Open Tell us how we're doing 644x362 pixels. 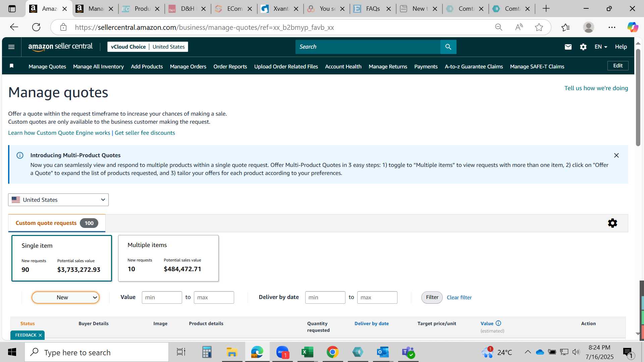coord(596,88)
